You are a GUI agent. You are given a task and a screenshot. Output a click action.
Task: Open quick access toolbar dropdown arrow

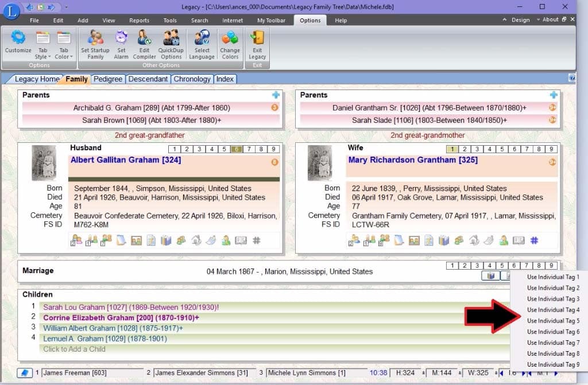(67, 7)
